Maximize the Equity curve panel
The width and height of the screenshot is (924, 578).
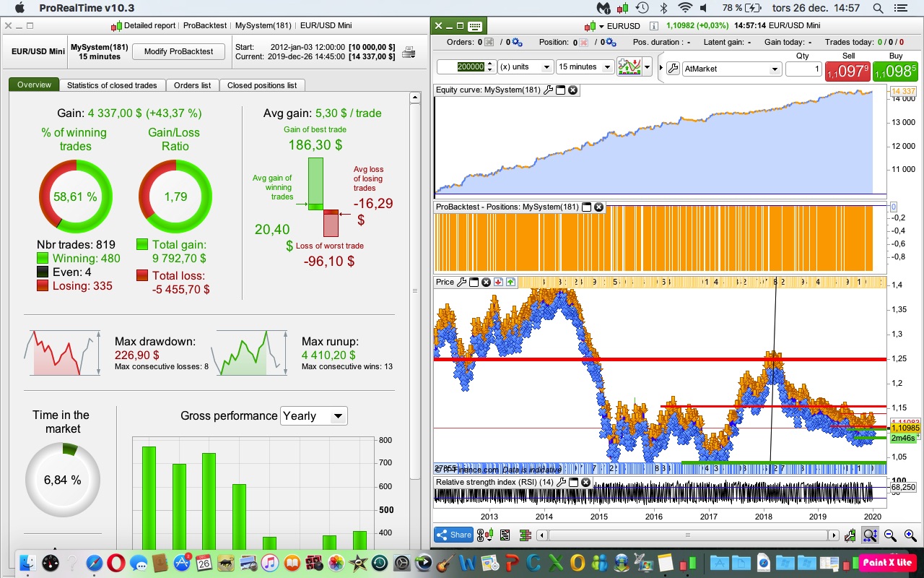[x=560, y=90]
